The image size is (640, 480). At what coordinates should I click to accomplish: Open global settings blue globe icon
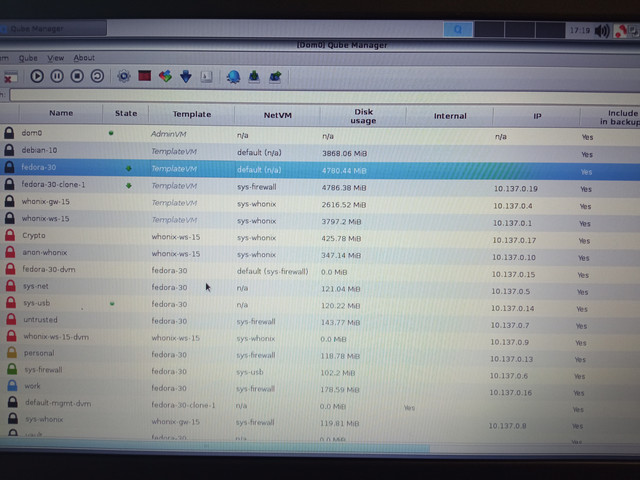tap(233, 77)
